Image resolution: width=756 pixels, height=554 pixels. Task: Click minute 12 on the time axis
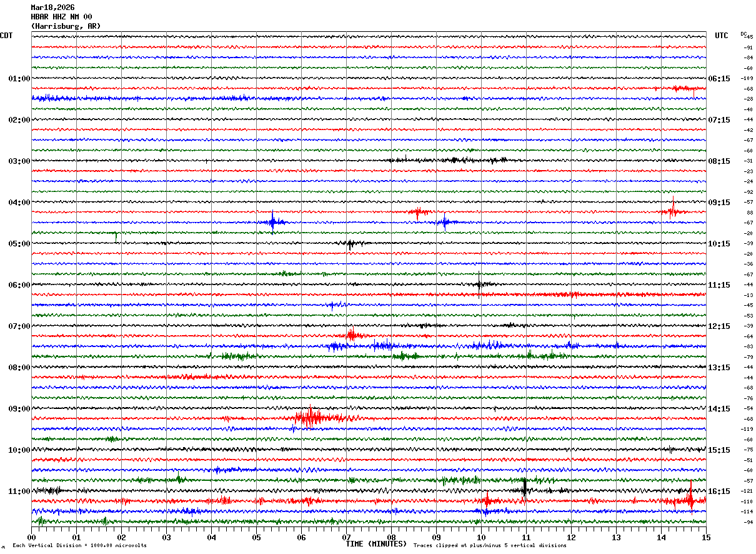(x=571, y=537)
